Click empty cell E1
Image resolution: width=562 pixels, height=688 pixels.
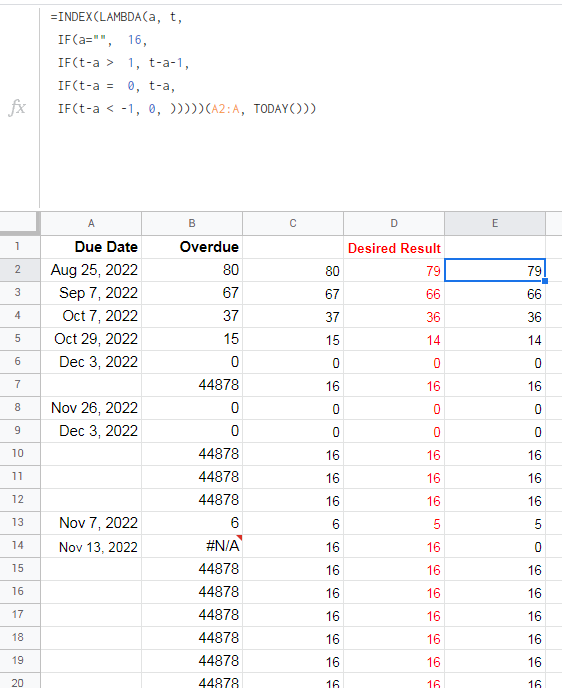[x=495, y=247]
